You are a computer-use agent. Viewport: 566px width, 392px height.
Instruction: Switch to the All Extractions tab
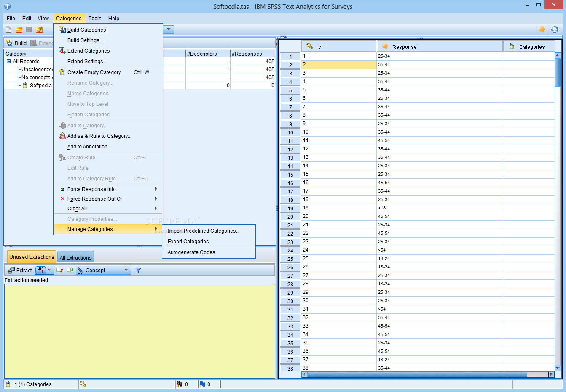click(x=75, y=258)
